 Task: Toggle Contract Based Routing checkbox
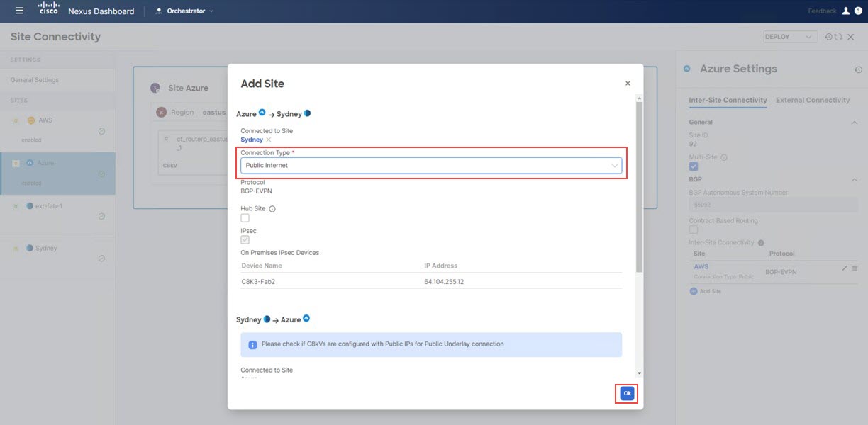coord(694,229)
